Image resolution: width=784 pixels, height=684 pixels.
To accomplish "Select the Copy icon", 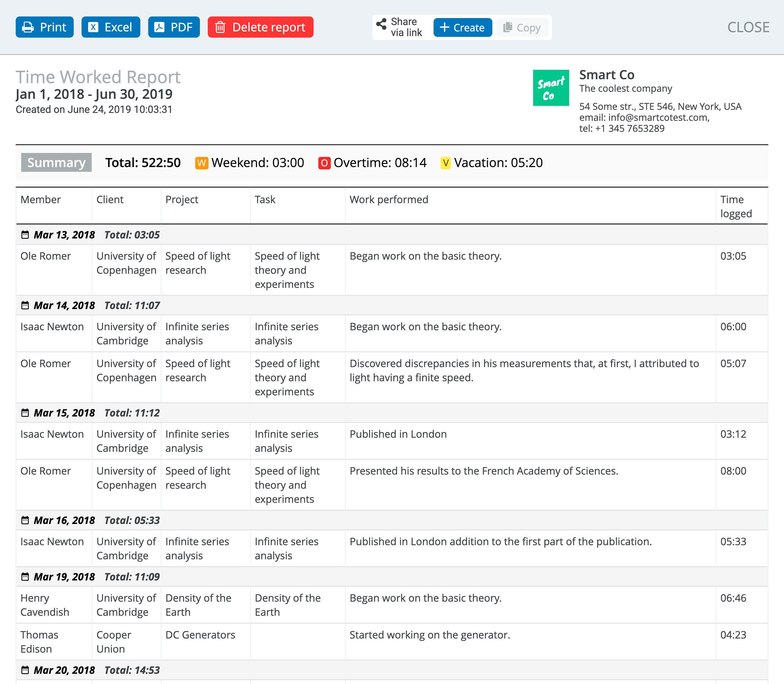I will pos(508,27).
